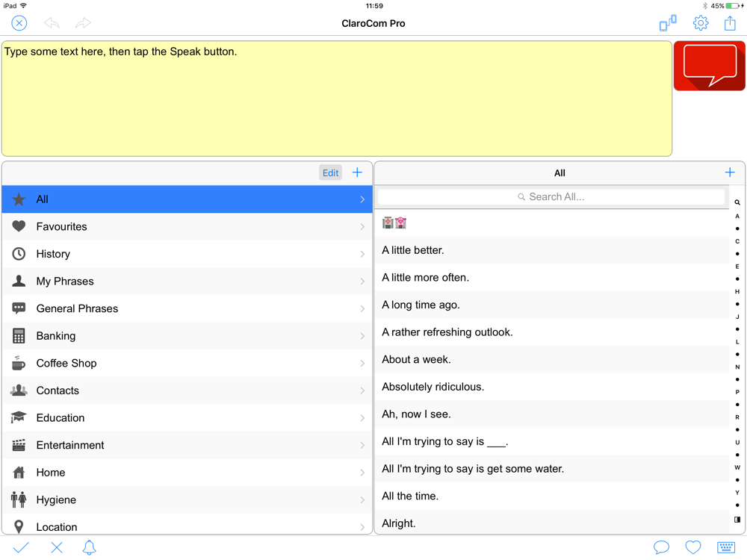Select the General Phrases category
747x560 pixels.
pyautogui.click(x=187, y=308)
